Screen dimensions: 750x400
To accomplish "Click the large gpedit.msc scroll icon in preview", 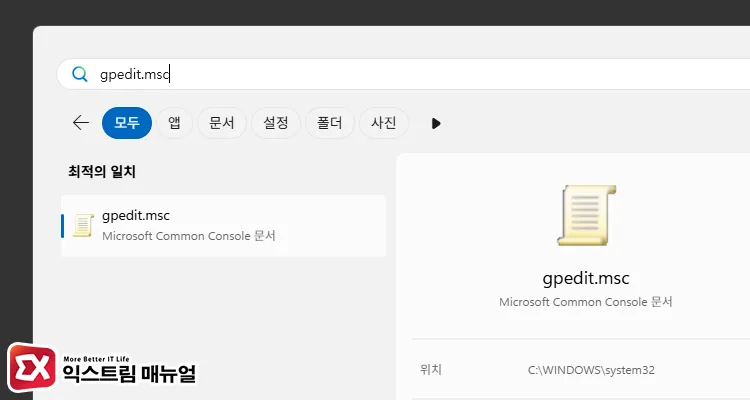I will tap(586, 215).
